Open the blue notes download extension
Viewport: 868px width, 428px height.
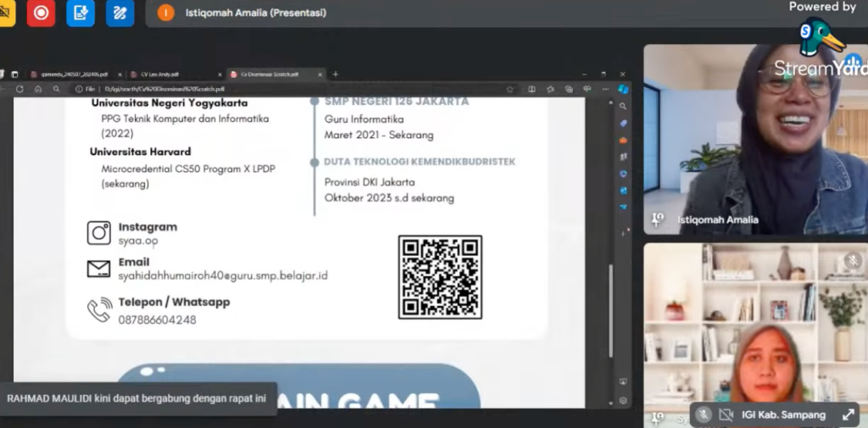coord(81,13)
